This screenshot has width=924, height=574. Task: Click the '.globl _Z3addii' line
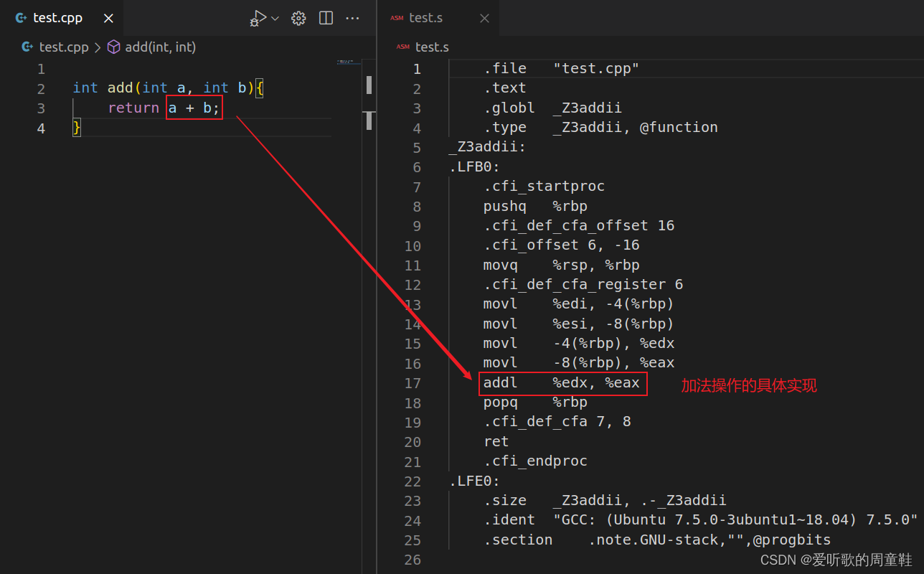pos(552,108)
